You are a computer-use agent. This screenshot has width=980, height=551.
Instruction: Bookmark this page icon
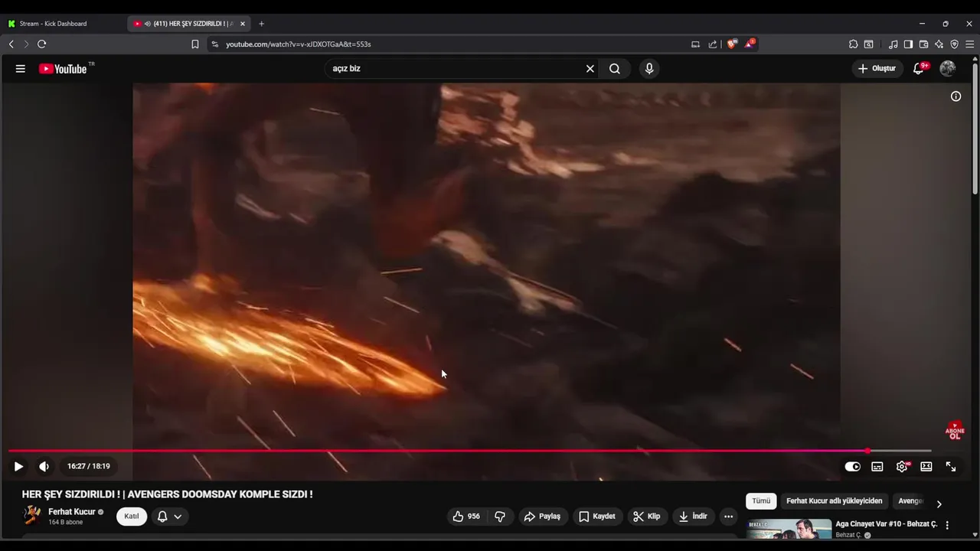tap(195, 44)
